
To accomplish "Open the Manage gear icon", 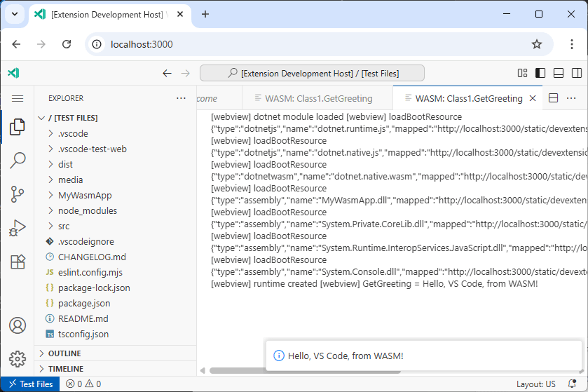I will [18, 359].
